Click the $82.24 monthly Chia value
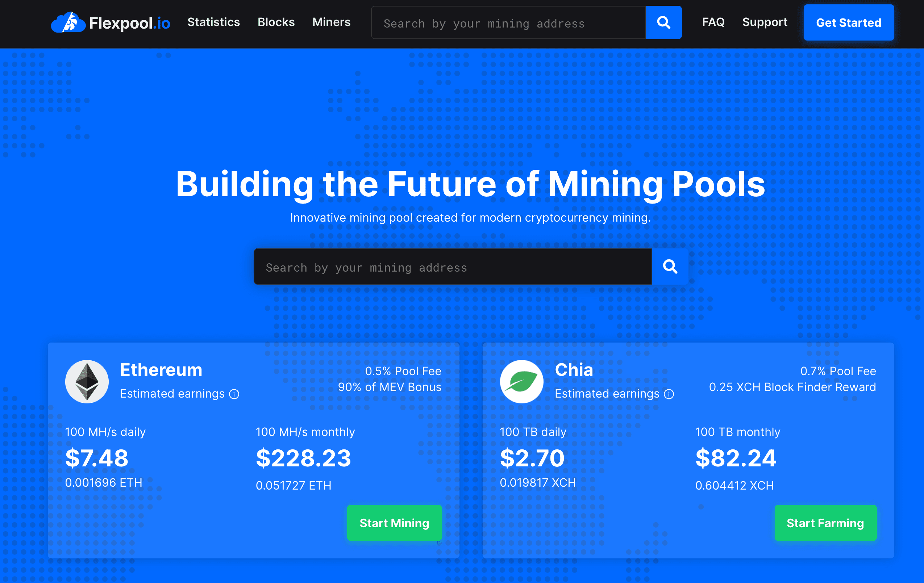Image resolution: width=924 pixels, height=583 pixels. pyautogui.click(x=736, y=458)
